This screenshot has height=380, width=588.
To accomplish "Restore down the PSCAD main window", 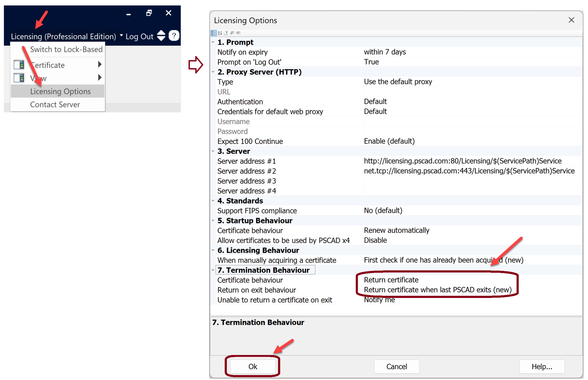I will tap(149, 13).
